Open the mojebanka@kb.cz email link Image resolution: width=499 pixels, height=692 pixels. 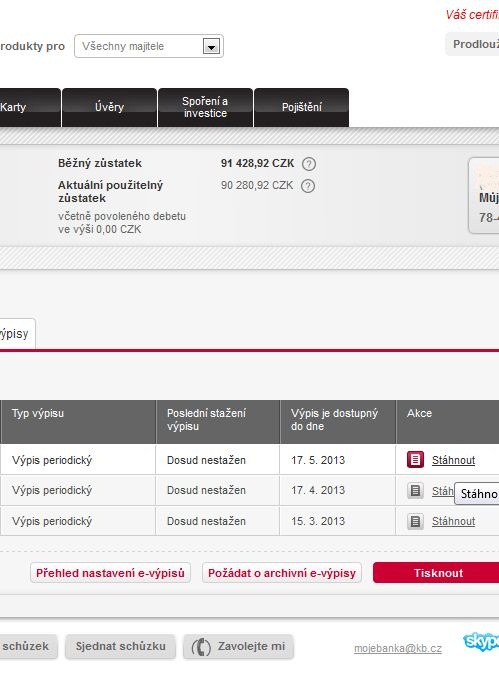click(398, 648)
